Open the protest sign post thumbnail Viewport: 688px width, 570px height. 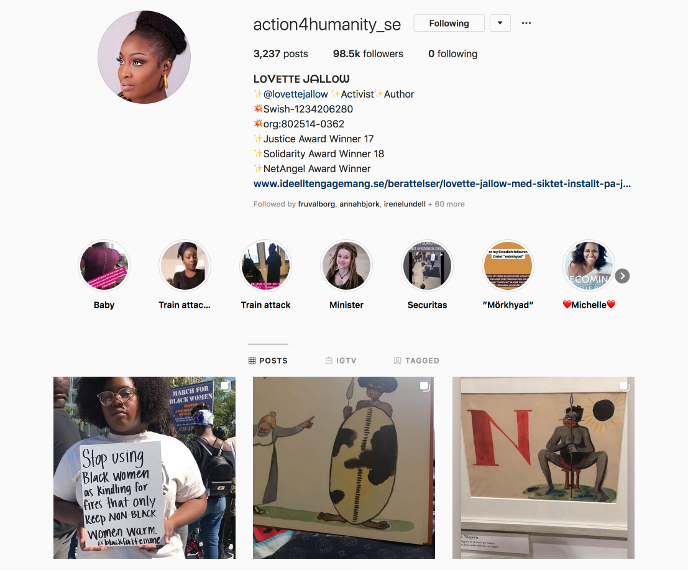(x=144, y=468)
